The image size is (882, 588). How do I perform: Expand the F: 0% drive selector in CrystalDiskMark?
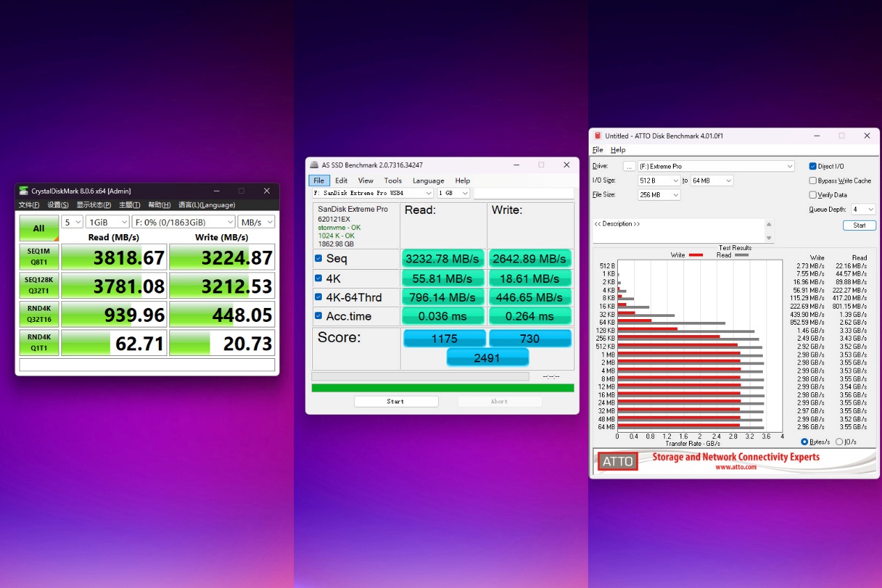coord(183,222)
